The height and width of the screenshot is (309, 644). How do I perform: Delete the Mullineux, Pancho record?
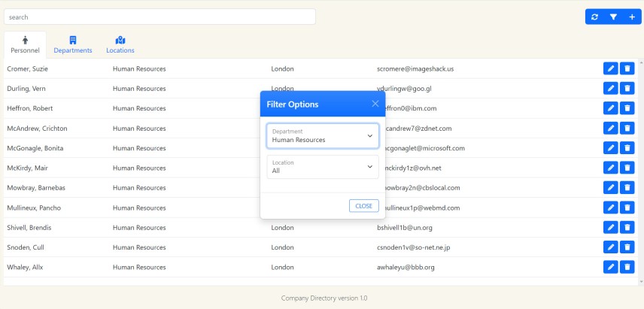(x=627, y=208)
